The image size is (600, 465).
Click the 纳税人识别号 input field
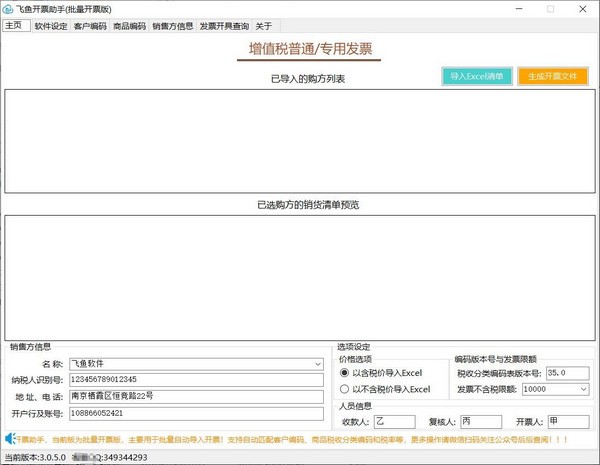tap(195, 380)
